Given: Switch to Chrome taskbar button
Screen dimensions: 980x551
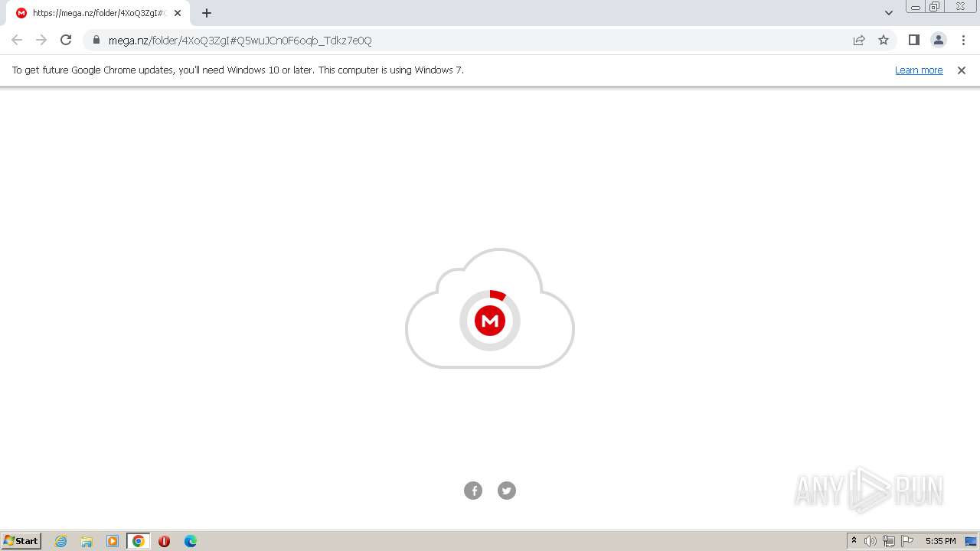Looking at the screenshot, I should click(x=139, y=541).
